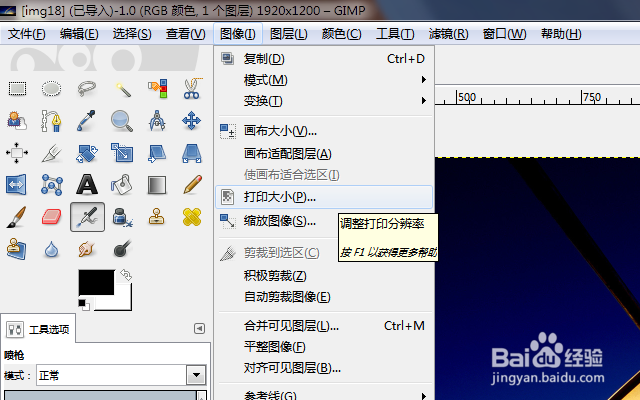Swap foreground and background colors
The height and width of the screenshot is (400, 640).
(126, 276)
